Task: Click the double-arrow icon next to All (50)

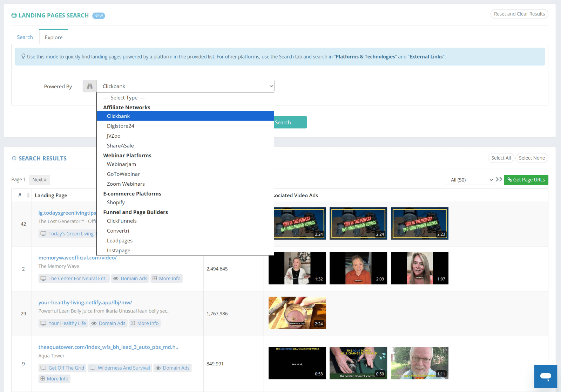Action: click(499, 179)
